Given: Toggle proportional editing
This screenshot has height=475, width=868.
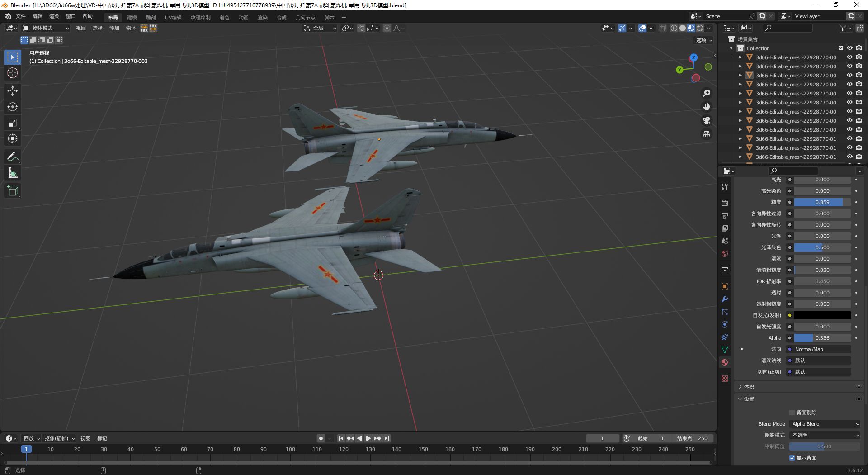Looking at the screenshot, I should click(x=387, y=28).
